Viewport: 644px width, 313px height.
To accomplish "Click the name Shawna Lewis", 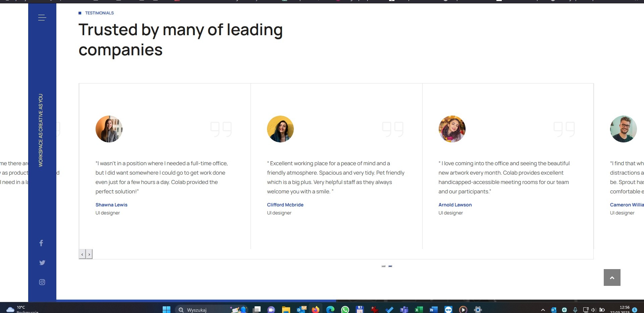I will coord(111,205).
